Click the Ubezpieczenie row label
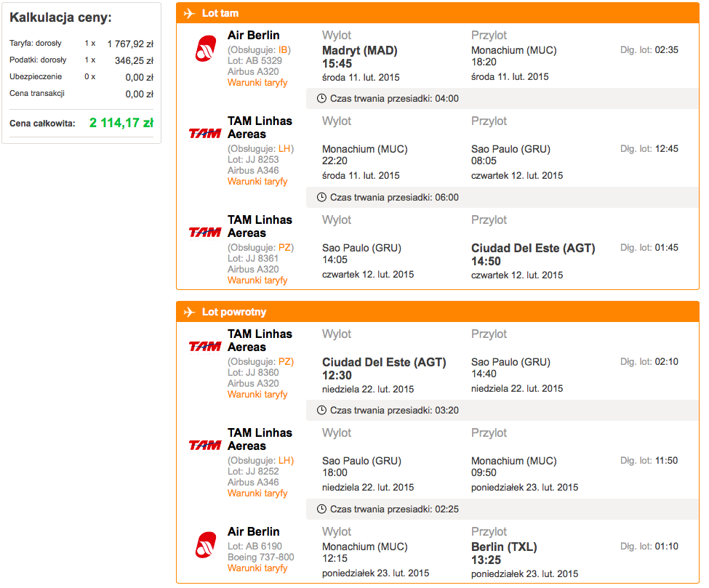 pos(36,77)
